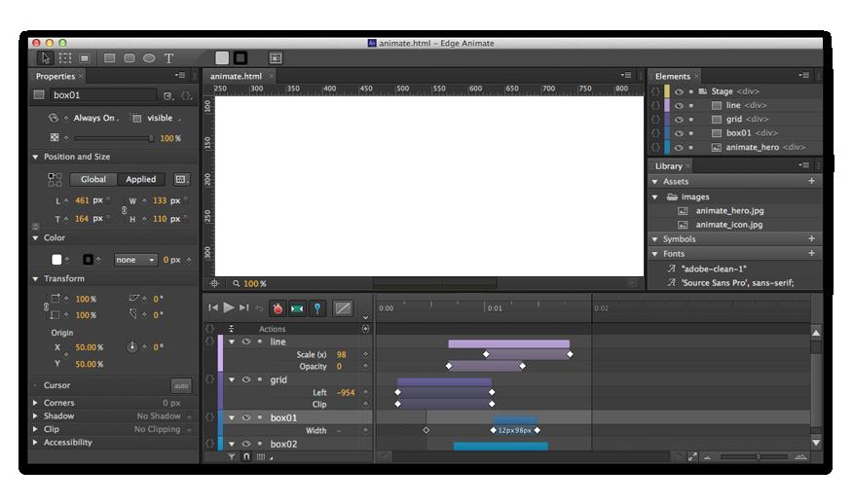Toggle visibility of box01 in Elements
Screen dimensions: 853x504
pyautogui.click(x=679, y=133)
